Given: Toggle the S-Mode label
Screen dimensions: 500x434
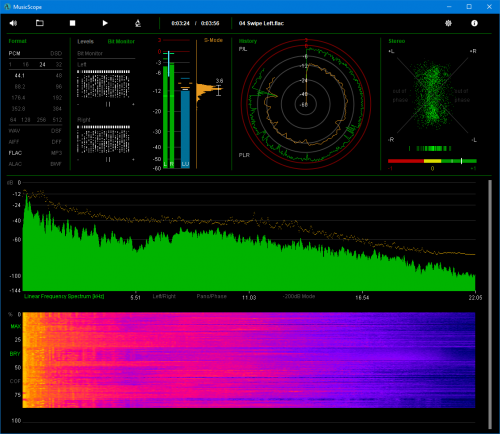Looking at the screenshot, I should (213, 40).
